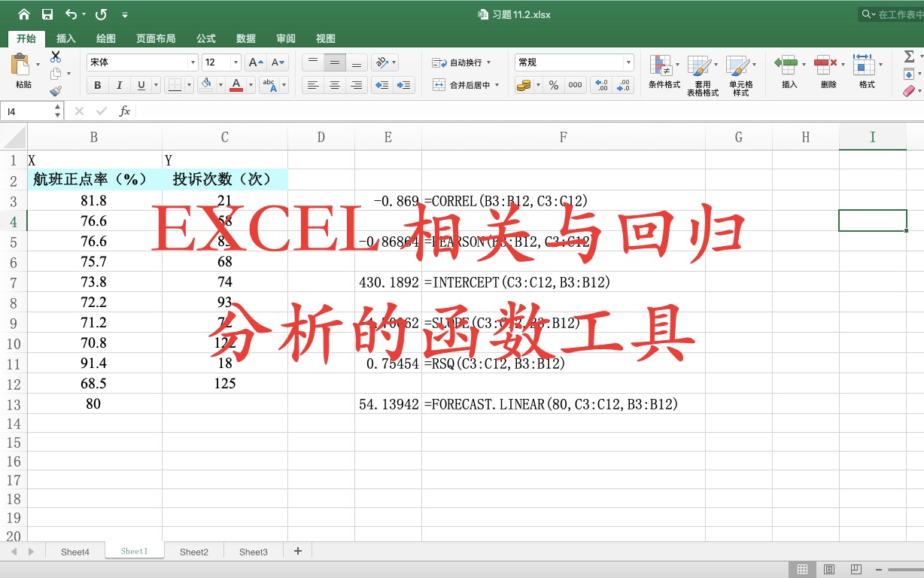Image resolution: width=924 pixels, height=578 pixels.
Task: Click the increase decimal icon
Action: point(600,85)
